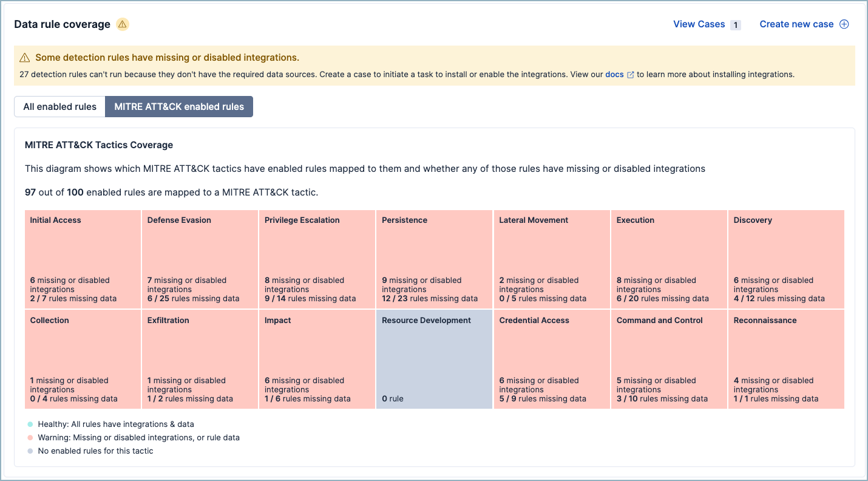Viewport: 868px width, 481px height.
Task: Click Create new case
Action: [x=796, y=24]
